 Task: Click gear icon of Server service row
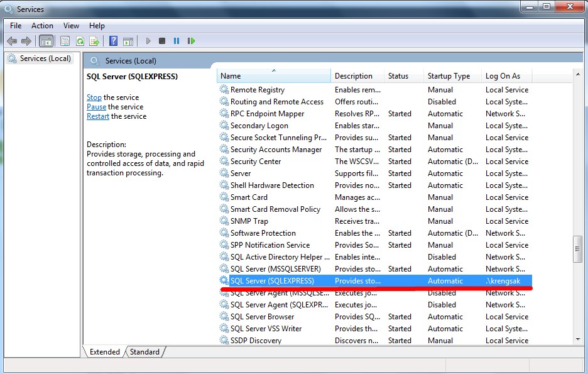tap(224, 173)
